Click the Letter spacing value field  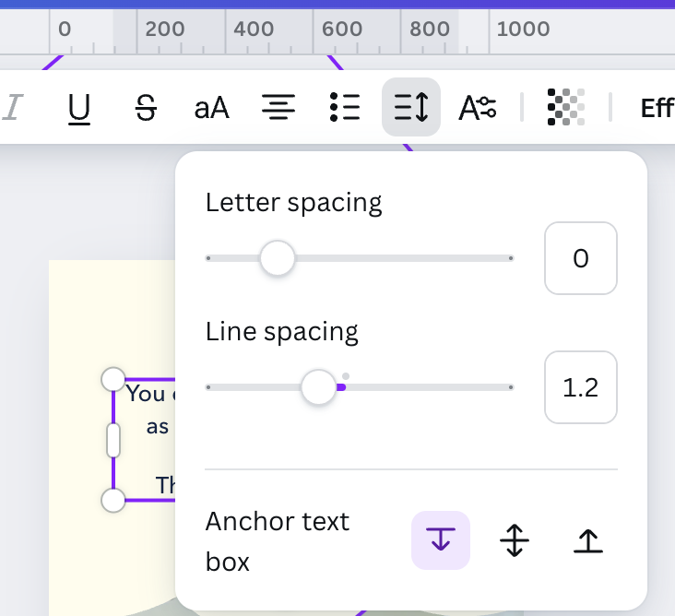581,258
